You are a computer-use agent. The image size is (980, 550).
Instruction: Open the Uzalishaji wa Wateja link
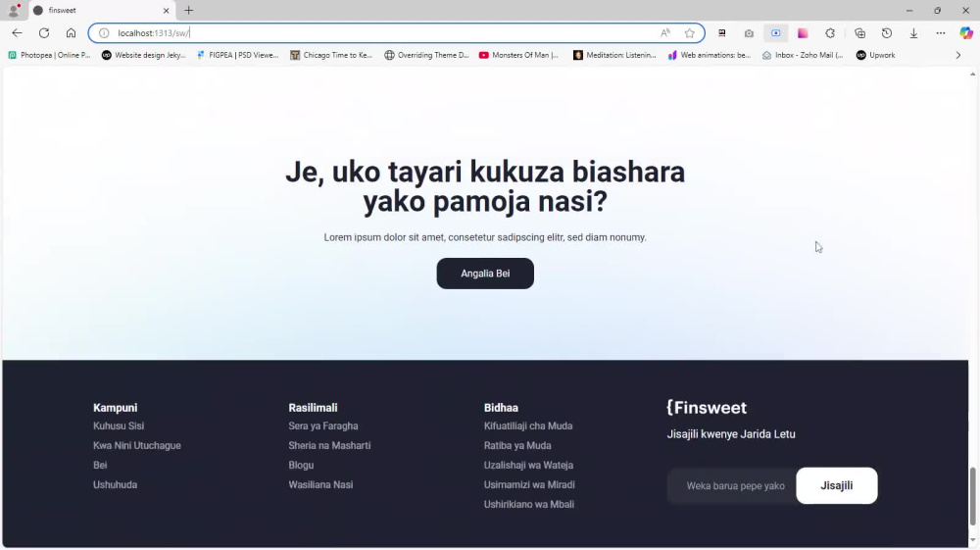pyautogui.click(x=528, y=465)
